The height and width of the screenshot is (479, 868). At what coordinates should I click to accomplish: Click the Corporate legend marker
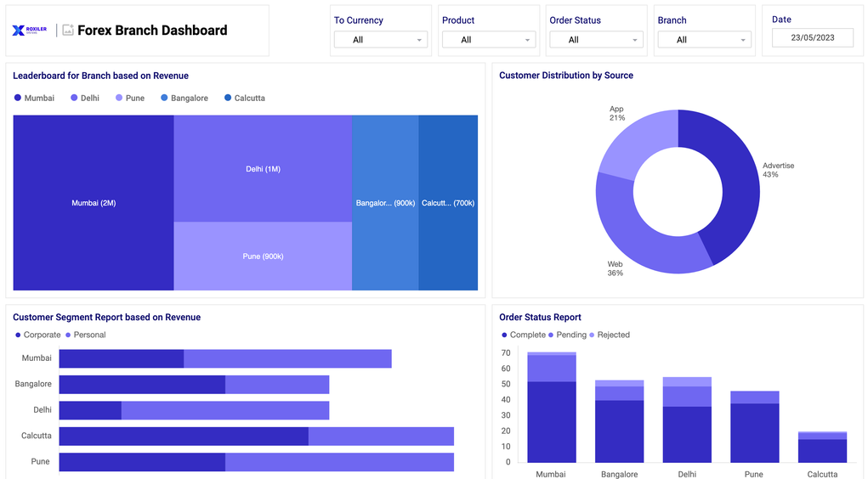click(x=18, y=335)
